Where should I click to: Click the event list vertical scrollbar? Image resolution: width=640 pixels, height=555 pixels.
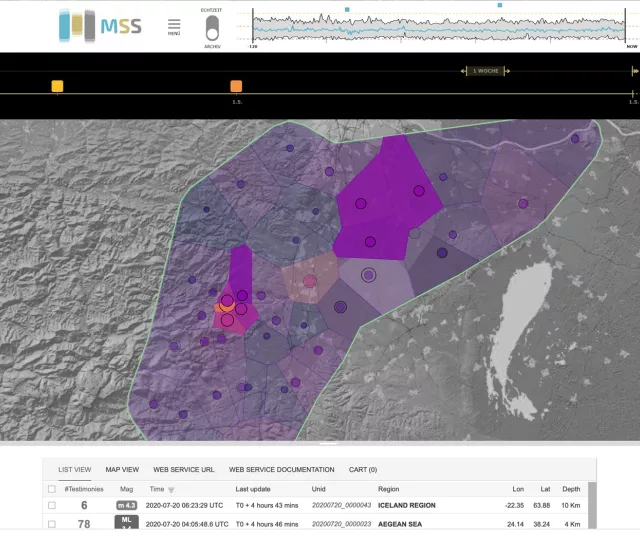pos(591,505)
